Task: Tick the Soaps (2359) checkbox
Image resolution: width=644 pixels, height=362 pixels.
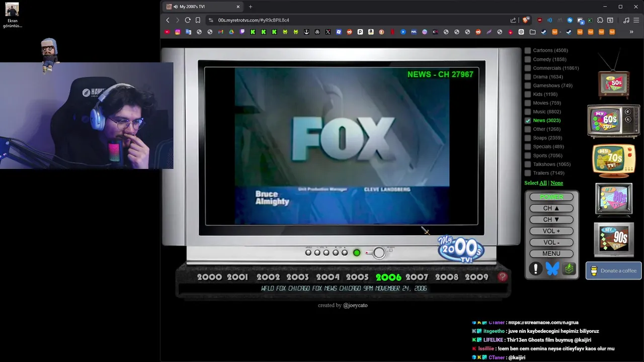Action: (528, 138)
